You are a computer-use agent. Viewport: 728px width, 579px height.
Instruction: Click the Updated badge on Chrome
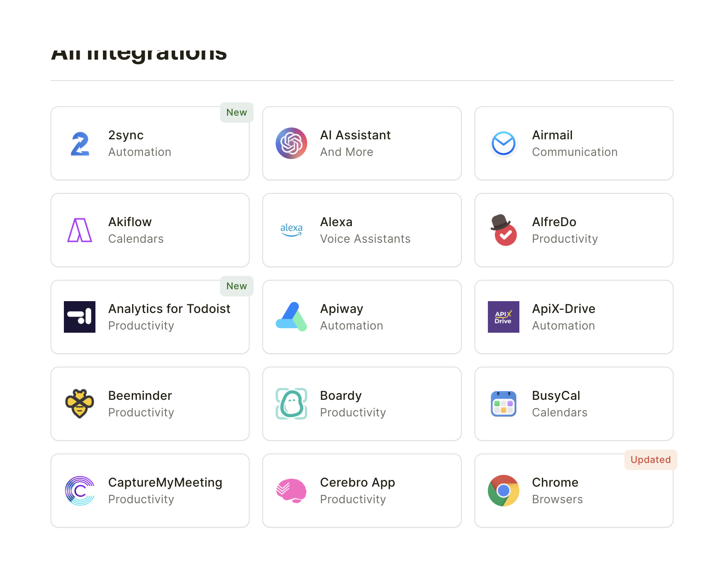click(x=650, y=460)
